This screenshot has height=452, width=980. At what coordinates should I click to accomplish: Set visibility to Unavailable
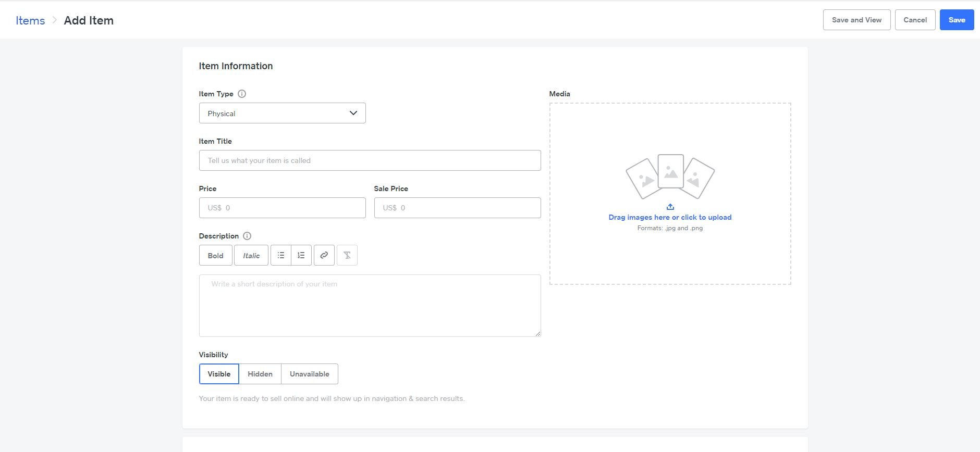tap(309, 374)
